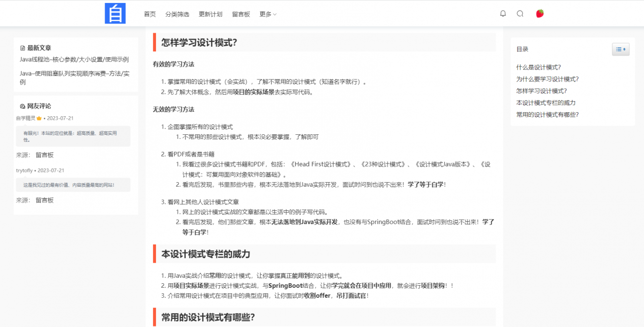Screen dimensions: 644x327
Task: Switch to the 首页 menu item
Action: point(149,14)
